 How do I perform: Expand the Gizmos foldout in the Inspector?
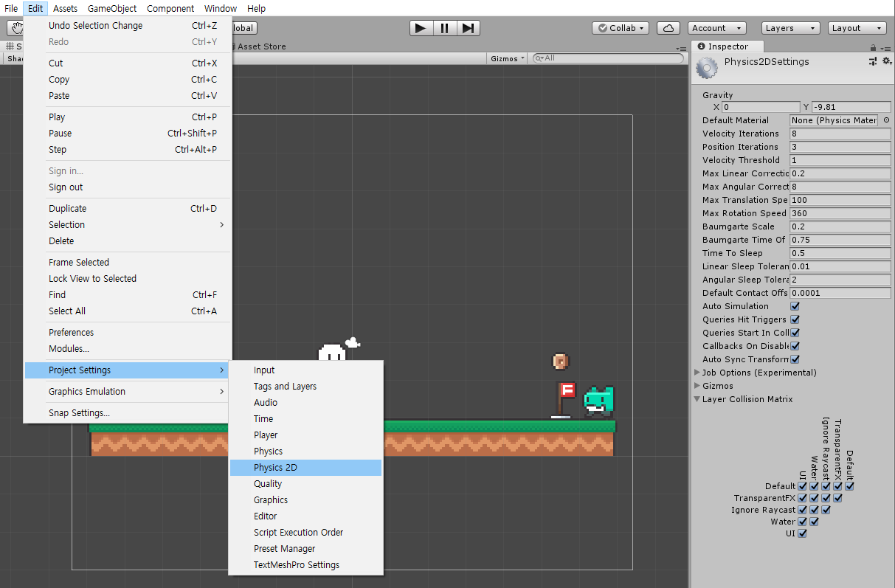(697, 386)
